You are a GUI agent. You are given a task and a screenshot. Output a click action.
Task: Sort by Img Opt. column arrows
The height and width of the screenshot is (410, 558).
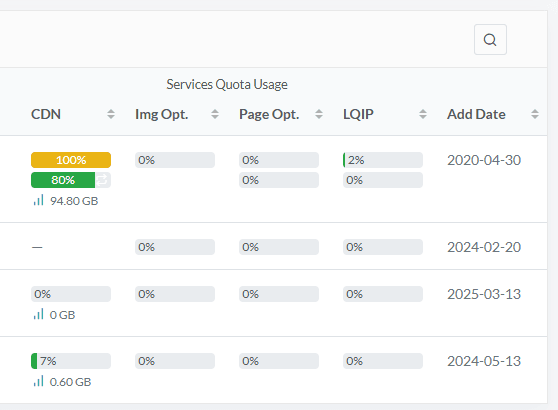click(215, 114)
